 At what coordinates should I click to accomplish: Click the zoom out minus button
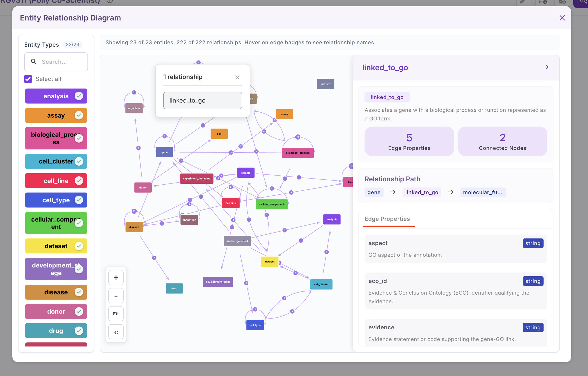116,296
